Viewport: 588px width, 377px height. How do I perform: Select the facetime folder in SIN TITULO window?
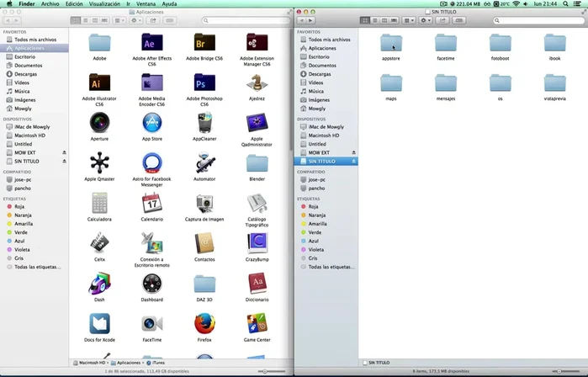(446, 42)
